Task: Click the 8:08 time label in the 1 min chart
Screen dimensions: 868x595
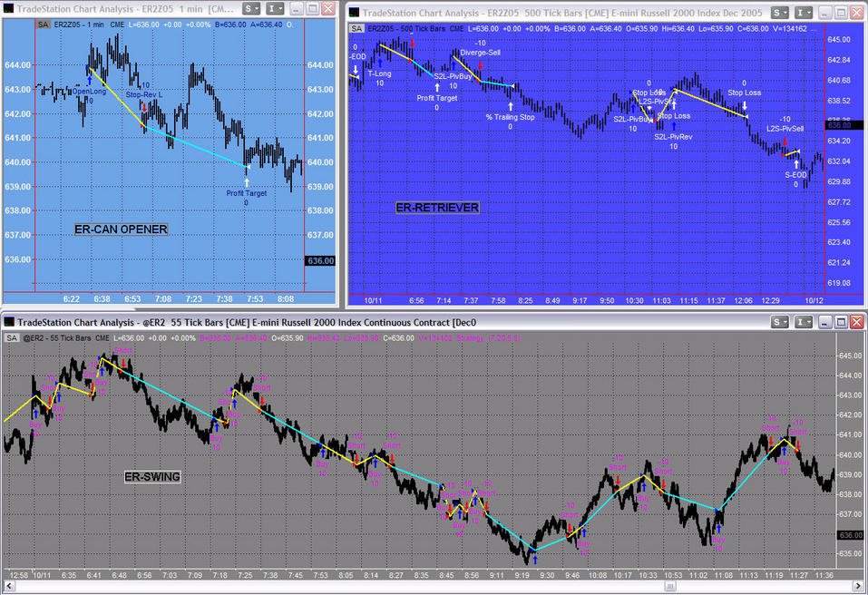Action: 286,299
